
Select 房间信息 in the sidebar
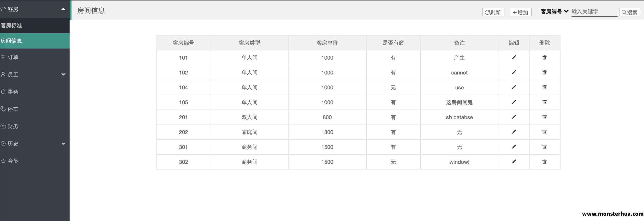[35, 41]
